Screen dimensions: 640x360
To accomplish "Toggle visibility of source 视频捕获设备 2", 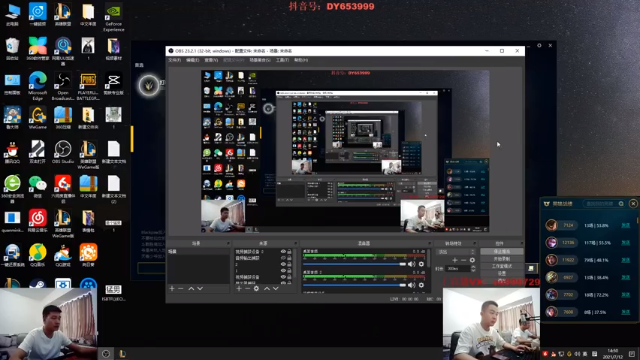I will pos(283,252).
